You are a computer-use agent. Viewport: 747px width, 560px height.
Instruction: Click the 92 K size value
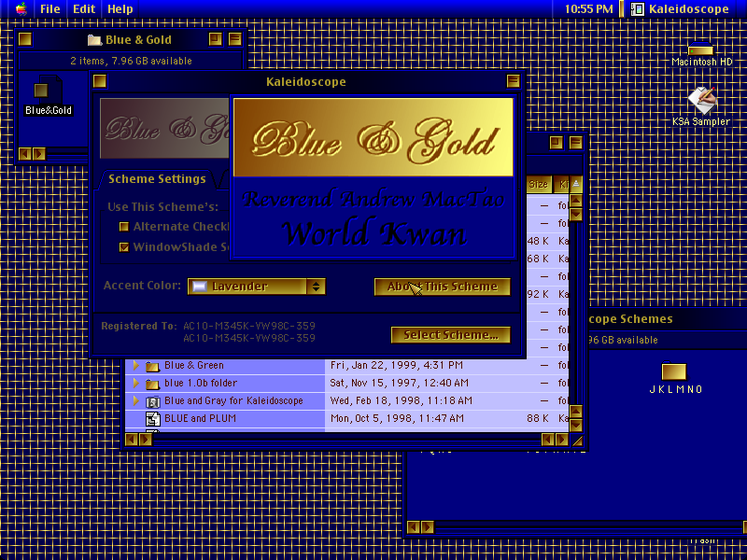538,294
